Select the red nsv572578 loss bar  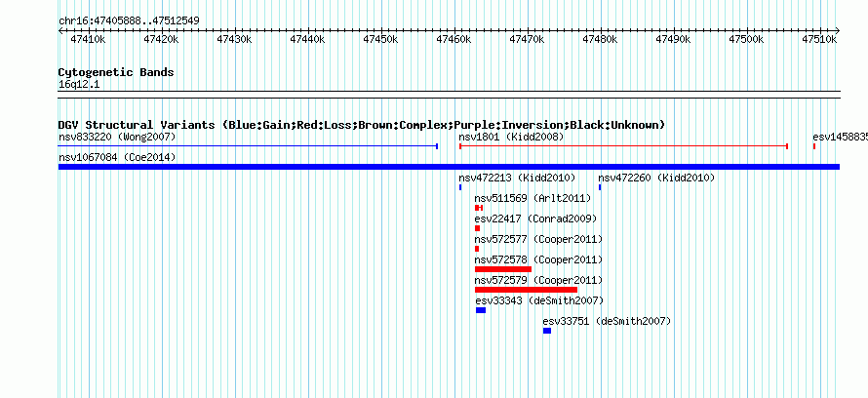click(503, 269)
